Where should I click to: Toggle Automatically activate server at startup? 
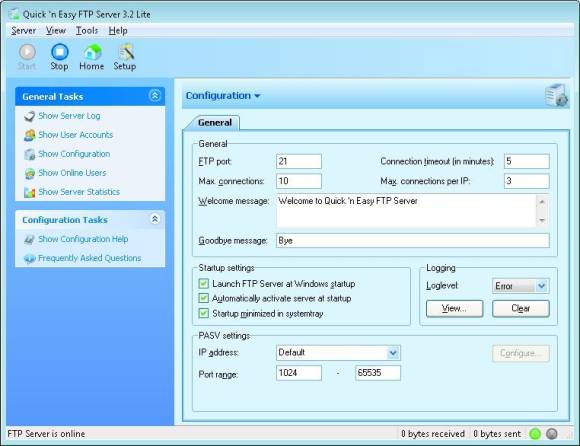click(x=203, y=298)
